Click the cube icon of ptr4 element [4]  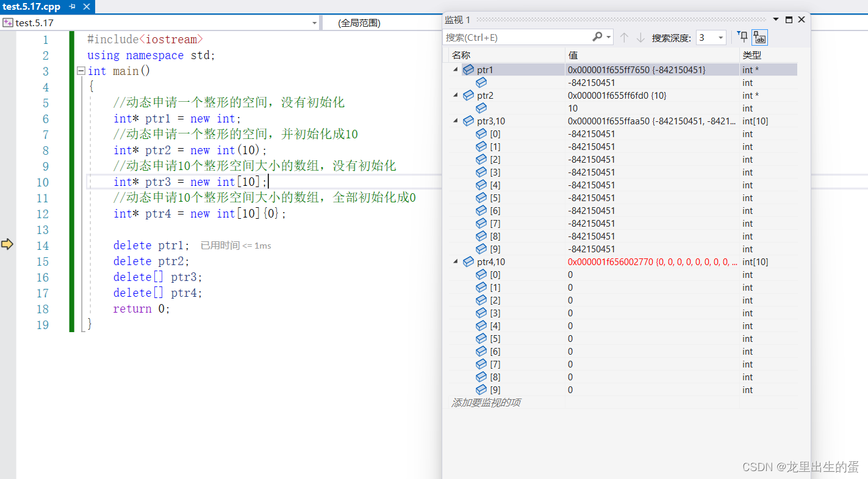[481, 325]
